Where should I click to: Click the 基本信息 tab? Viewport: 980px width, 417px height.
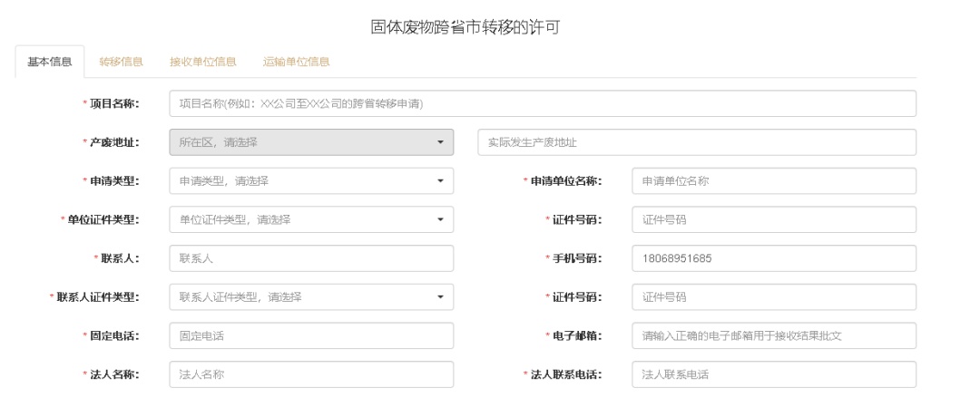click(49, 62)
